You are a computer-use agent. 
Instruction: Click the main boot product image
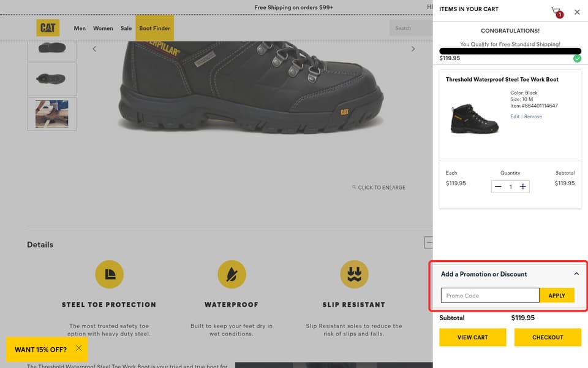click(x=251, y=87)
